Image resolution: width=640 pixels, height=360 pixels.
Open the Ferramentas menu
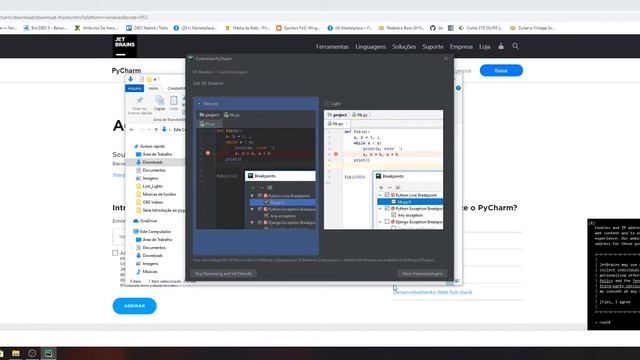tap(332, 47)
